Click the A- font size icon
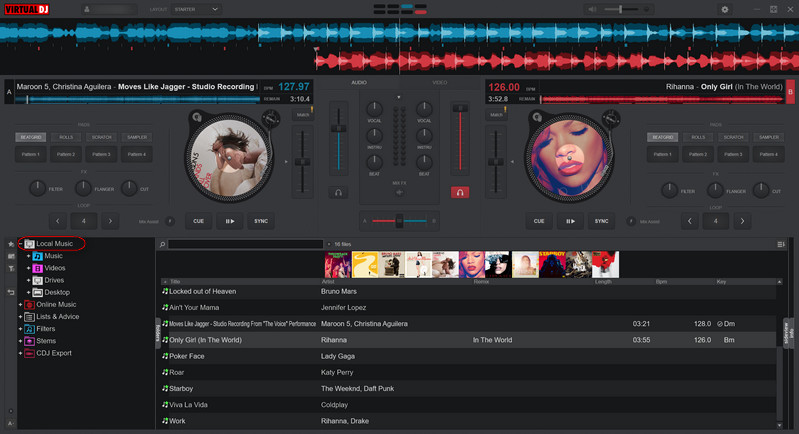Image resolution: width=799 pixels, height=434 pixels. 11,424
